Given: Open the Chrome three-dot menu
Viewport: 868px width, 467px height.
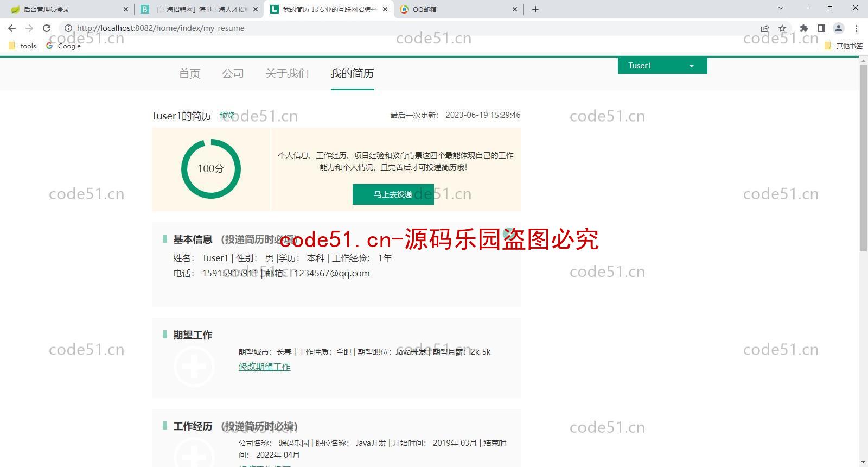Looking at the screenshot, I should [x=856, y=28].
